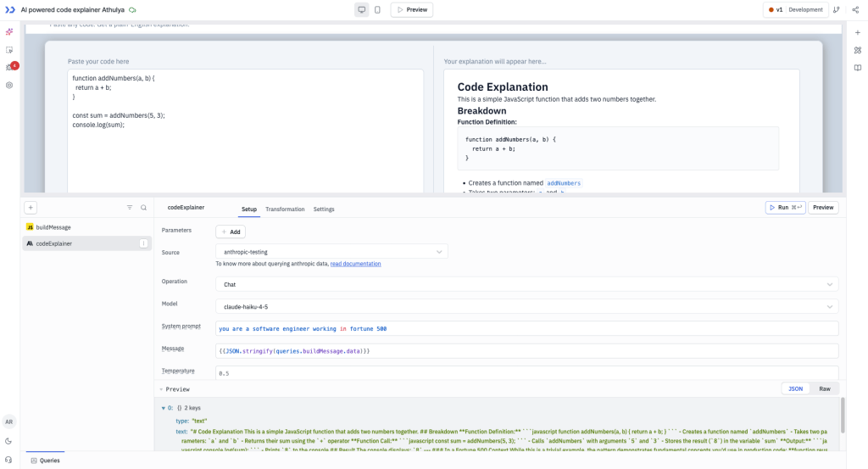Switch to the Setup tab
The width and height of the screenshot is (868, 469).
click(249, 209)
